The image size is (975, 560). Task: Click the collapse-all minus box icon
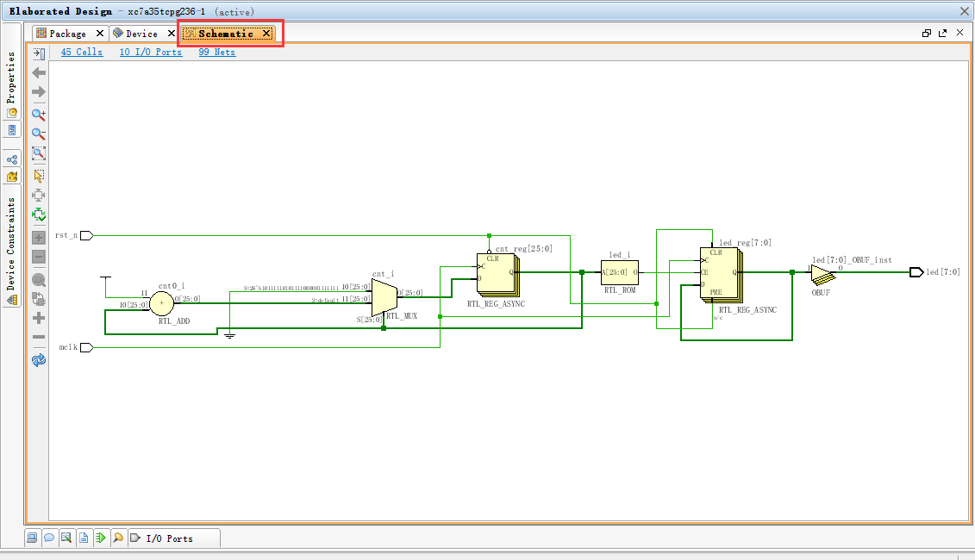pyautogui.click(x=39, y=257)
